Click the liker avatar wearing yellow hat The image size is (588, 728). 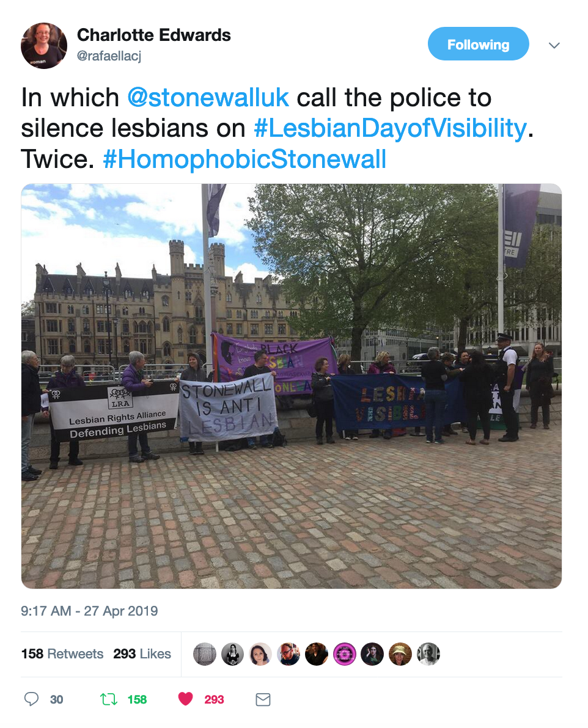pyautogui.click(x=400, y=654)
